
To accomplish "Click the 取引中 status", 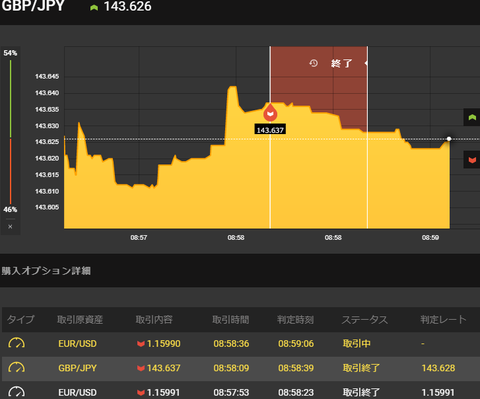I will (357, 344).
